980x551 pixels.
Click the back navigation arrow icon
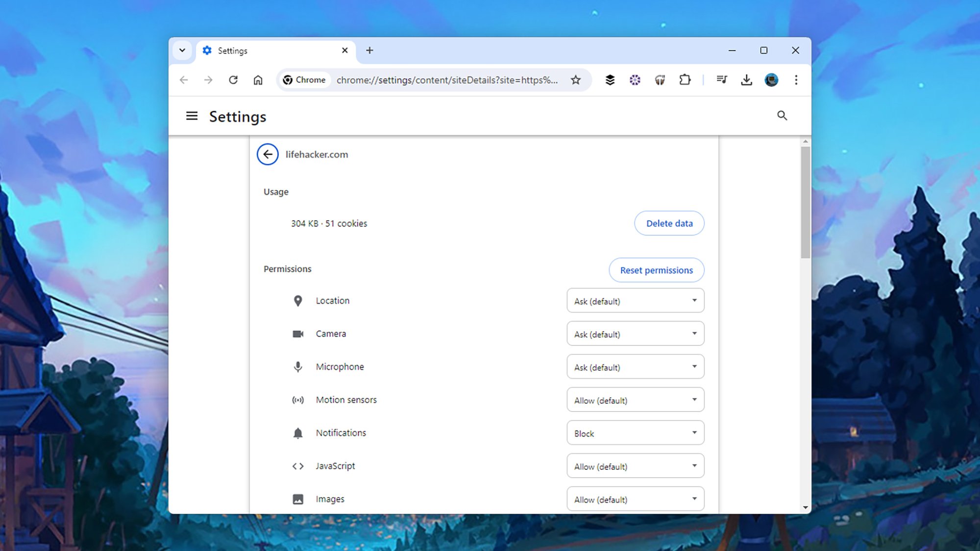[x=268, y=154]
